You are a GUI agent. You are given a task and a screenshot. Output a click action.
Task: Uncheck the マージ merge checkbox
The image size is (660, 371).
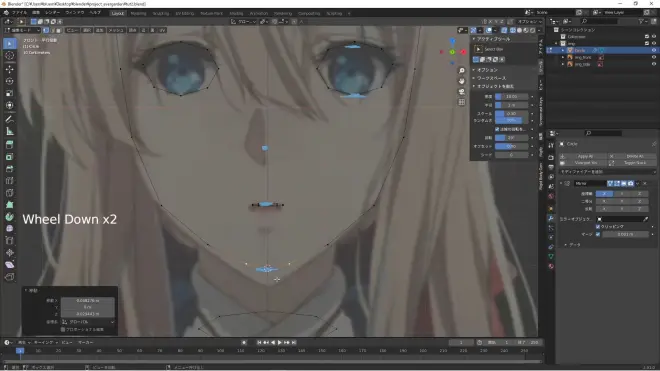[x=598, y=234]
